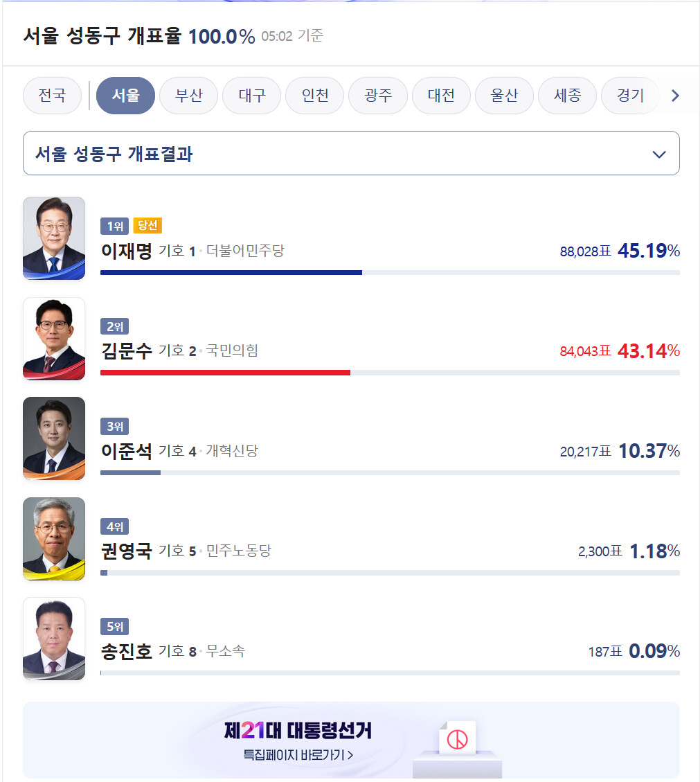Click 권영국 candidate photo

pos(54,539)
